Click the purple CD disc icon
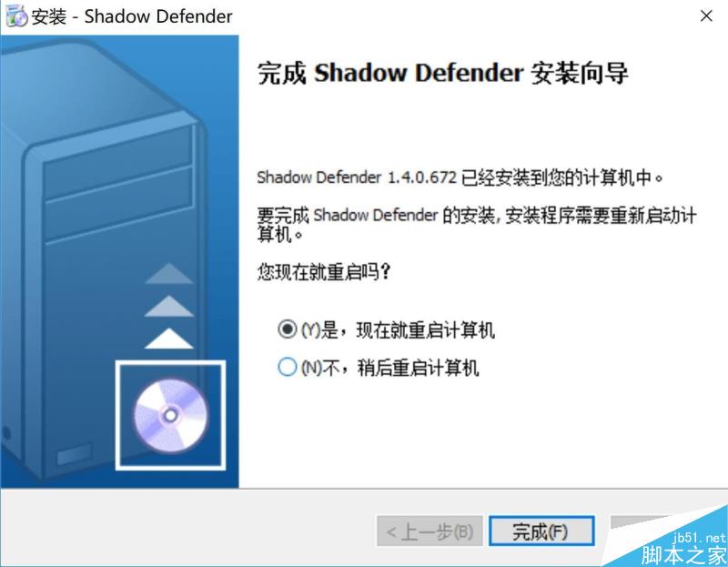Viewport: 728px width, 567px height. [x=171, y=415]
